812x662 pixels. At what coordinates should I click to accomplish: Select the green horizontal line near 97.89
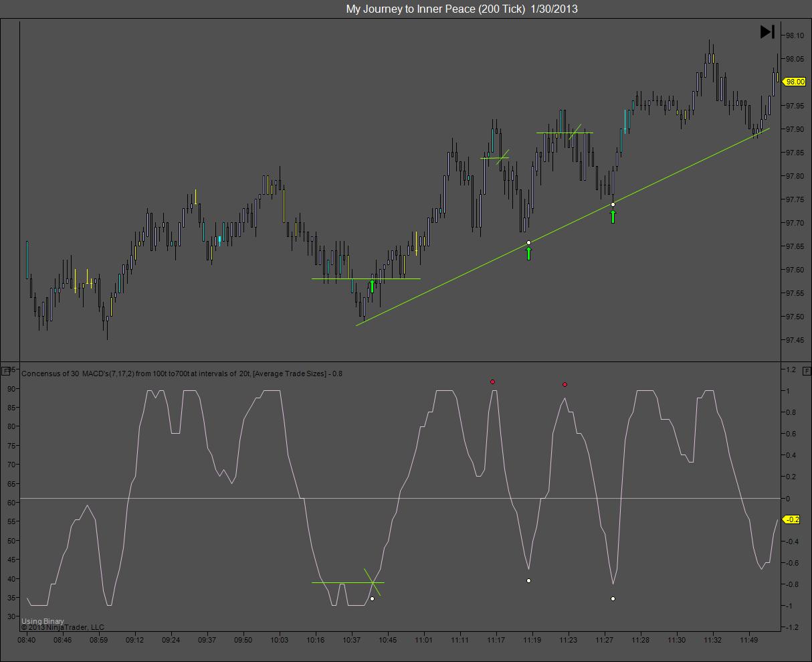point(565,133)
